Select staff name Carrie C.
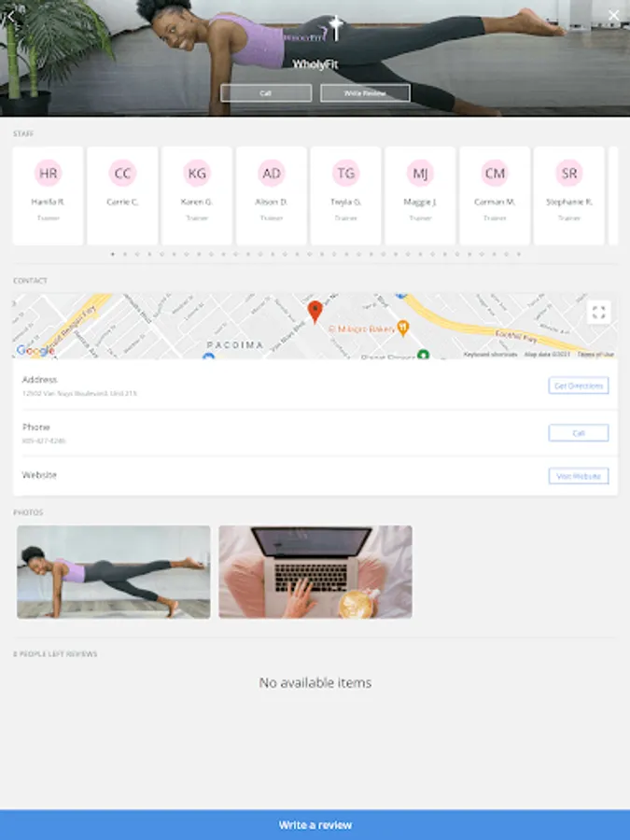The height and width of the screenshot is (840, 630). pos(122,202)
